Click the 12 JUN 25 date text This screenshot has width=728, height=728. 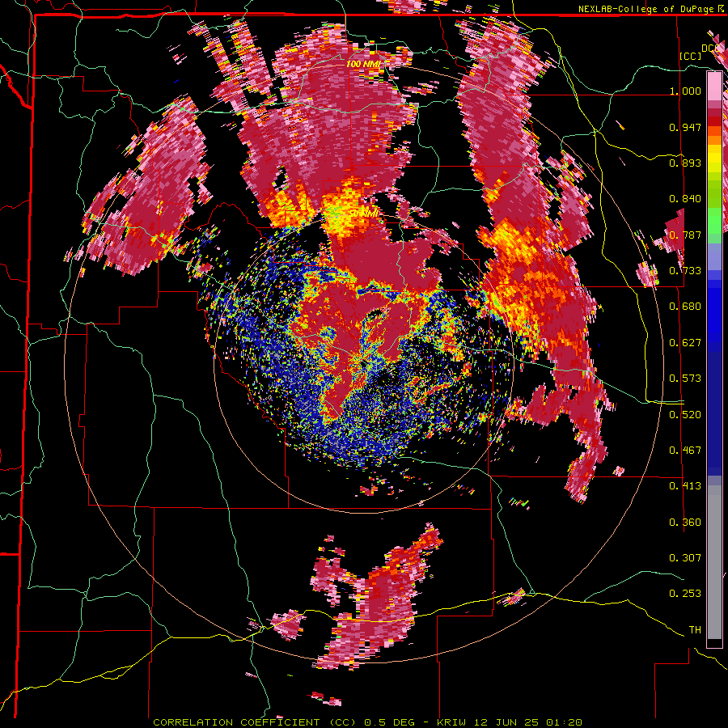point(506,722)
